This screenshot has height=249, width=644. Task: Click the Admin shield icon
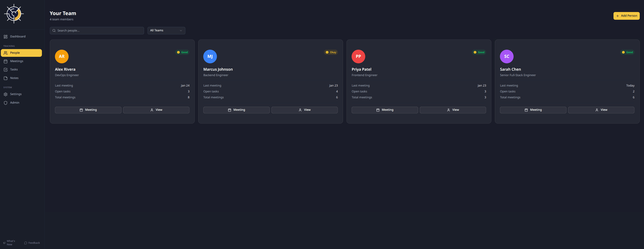point(6,103)
